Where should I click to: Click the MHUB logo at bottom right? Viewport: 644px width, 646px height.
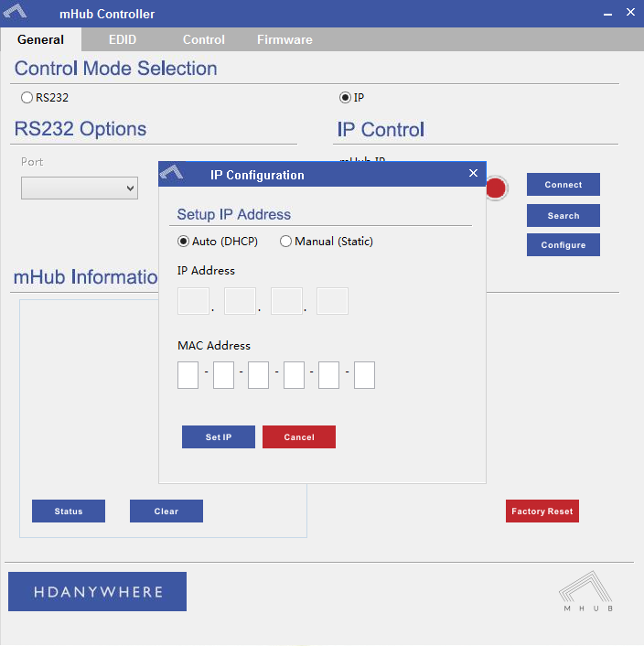point(585,591)
